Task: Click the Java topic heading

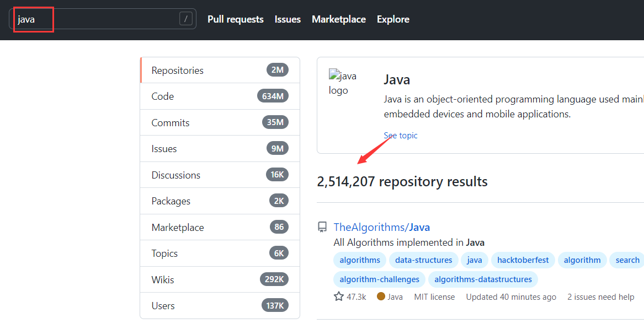Action: [x=397, y=79]
